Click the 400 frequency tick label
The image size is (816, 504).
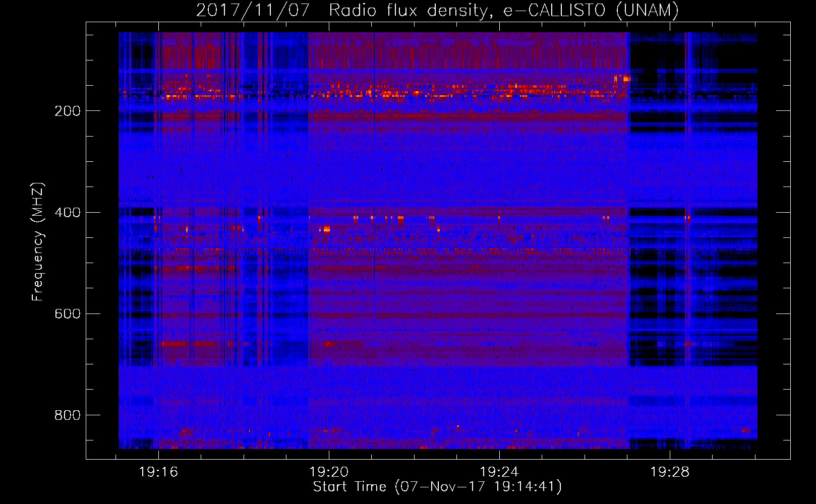(x=68, y=212)
